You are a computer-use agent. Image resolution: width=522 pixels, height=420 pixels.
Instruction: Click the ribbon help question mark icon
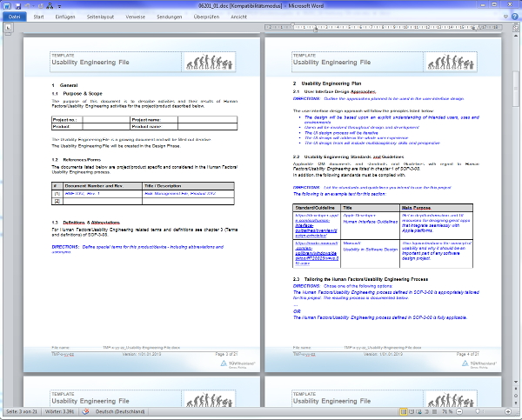click(x=514, y=17)
